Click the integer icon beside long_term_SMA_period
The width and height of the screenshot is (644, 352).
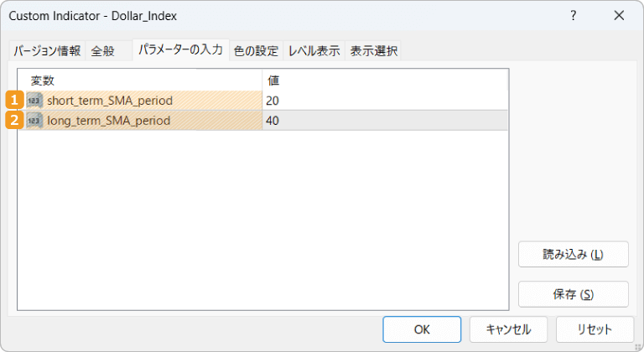[x=34, y=121]
